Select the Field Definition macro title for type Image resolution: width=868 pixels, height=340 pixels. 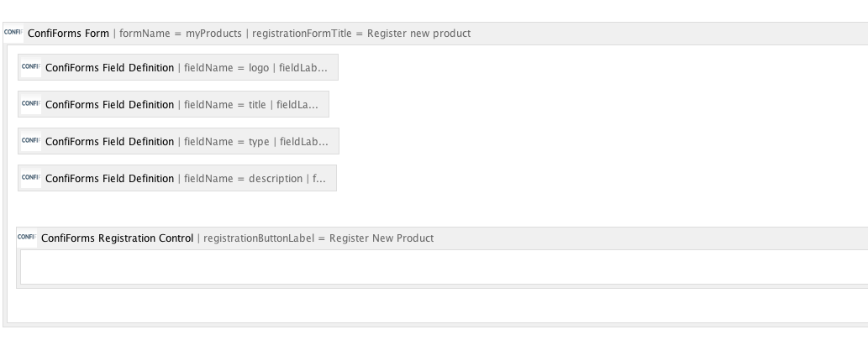pyautogui.click(x=109, y=142)
